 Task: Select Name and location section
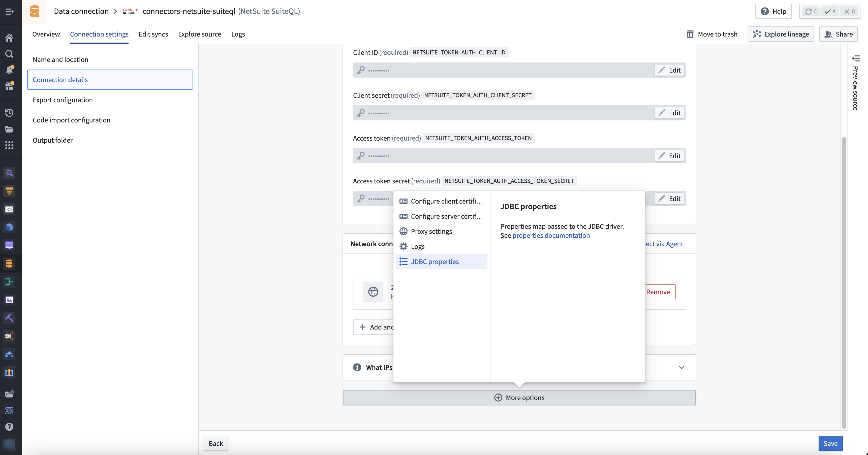coord(110,60)
